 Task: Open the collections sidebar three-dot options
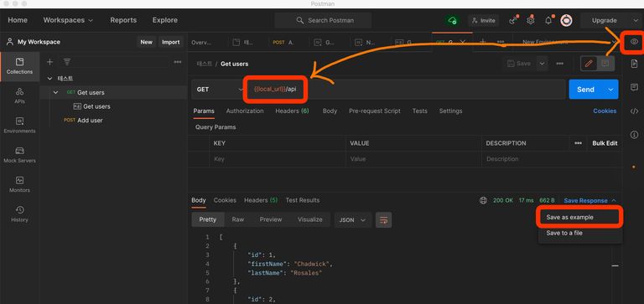coord(178,62)
